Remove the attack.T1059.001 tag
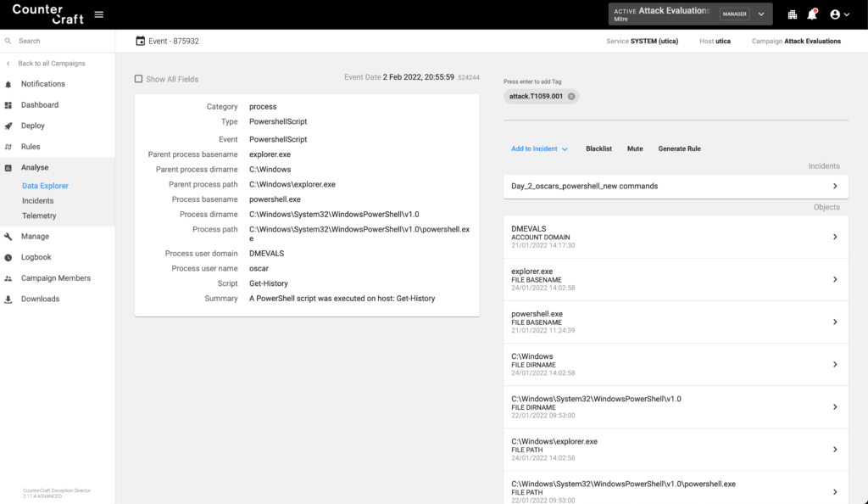868x504 pixels. pyautogui.click(x=571, y=97)
